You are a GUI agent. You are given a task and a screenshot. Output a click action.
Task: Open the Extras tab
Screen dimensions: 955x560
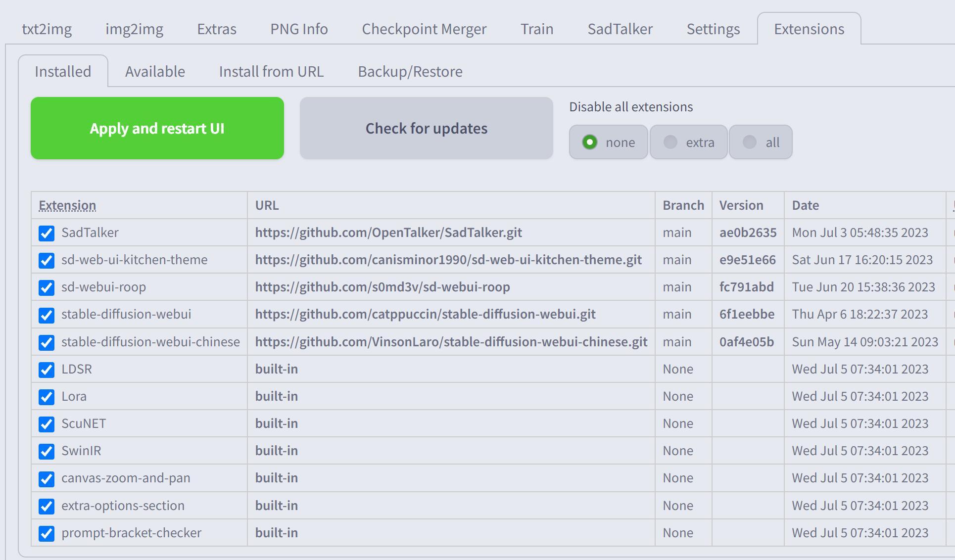click(x=217, y=29)
